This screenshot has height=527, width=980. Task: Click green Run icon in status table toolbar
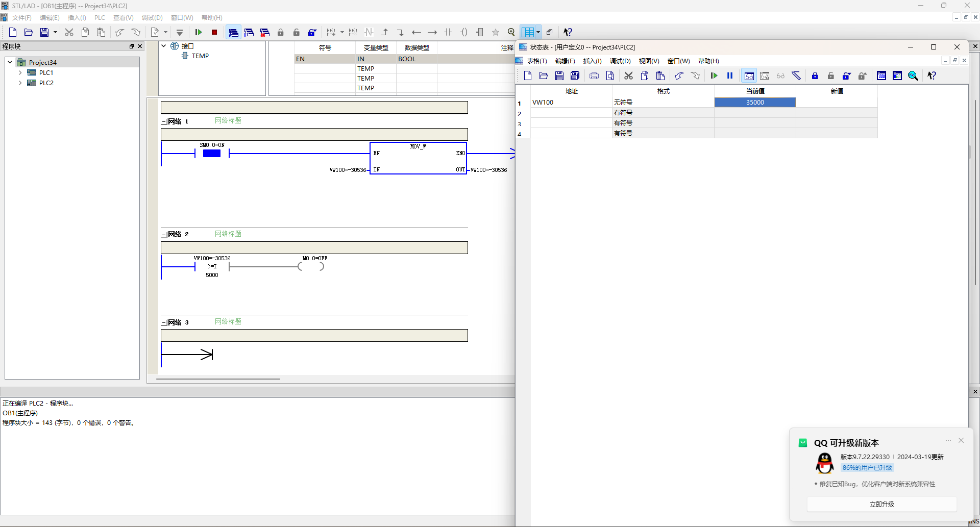714,76
